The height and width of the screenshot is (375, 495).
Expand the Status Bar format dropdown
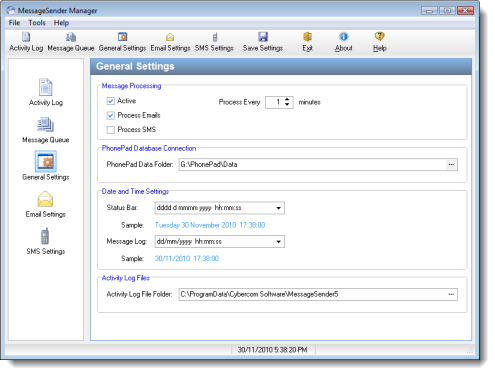click(278, 208)
